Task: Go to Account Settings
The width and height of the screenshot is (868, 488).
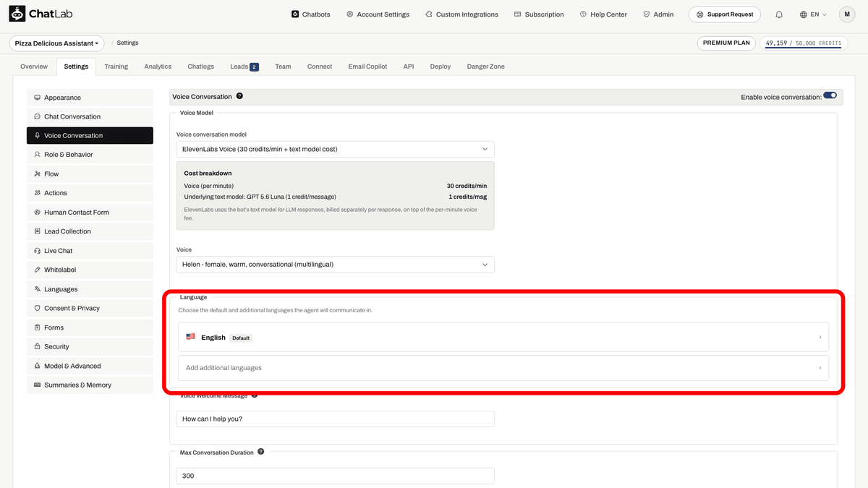Action: [378, 14]
